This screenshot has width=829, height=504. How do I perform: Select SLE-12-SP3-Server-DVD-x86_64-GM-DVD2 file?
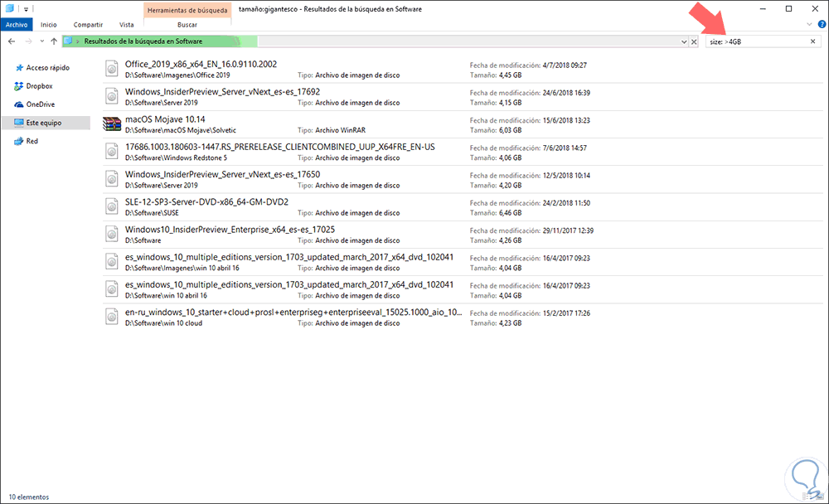[206, 201]
